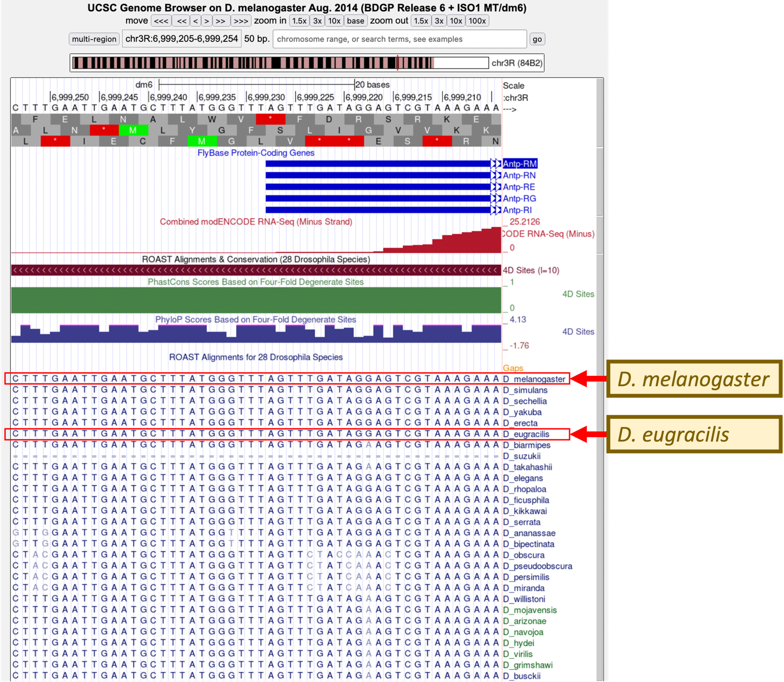
Task: Select the D_suzukii species label
Action: (521, 456)
